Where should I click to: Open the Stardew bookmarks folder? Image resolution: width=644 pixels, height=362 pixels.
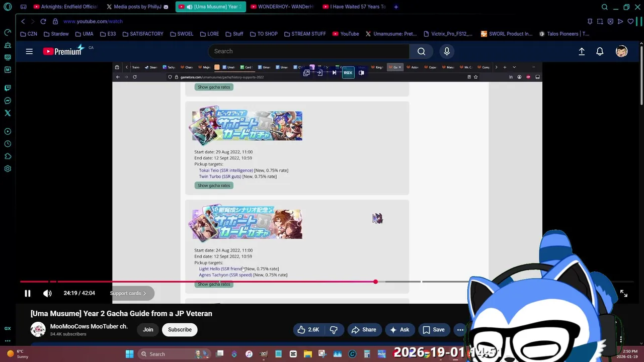[56, 34]
